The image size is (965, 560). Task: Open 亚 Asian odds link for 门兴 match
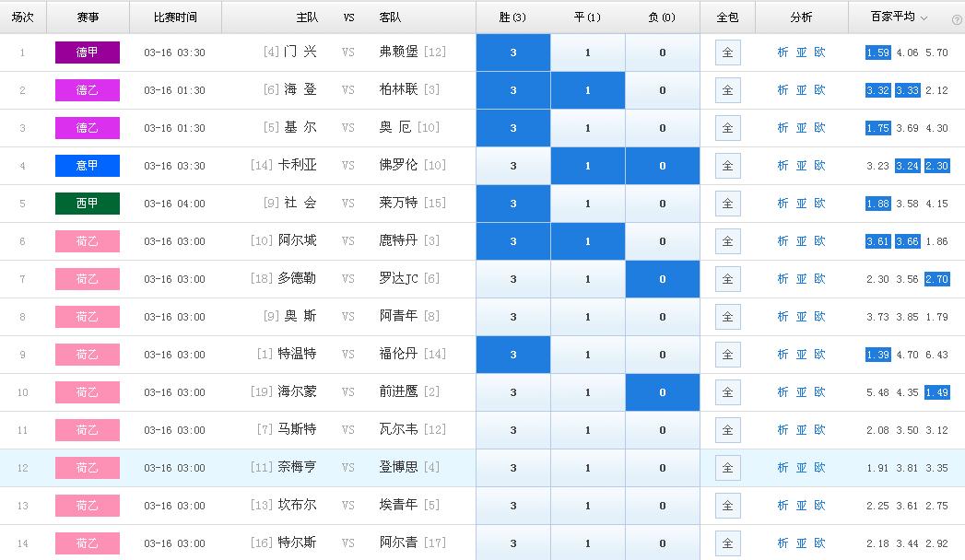[801, 52]
